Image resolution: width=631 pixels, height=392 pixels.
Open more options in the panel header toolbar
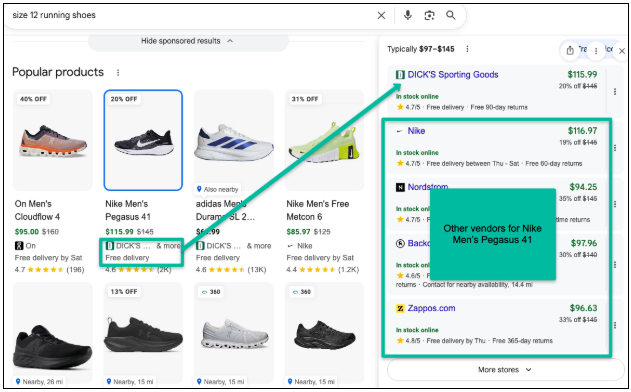596,51
